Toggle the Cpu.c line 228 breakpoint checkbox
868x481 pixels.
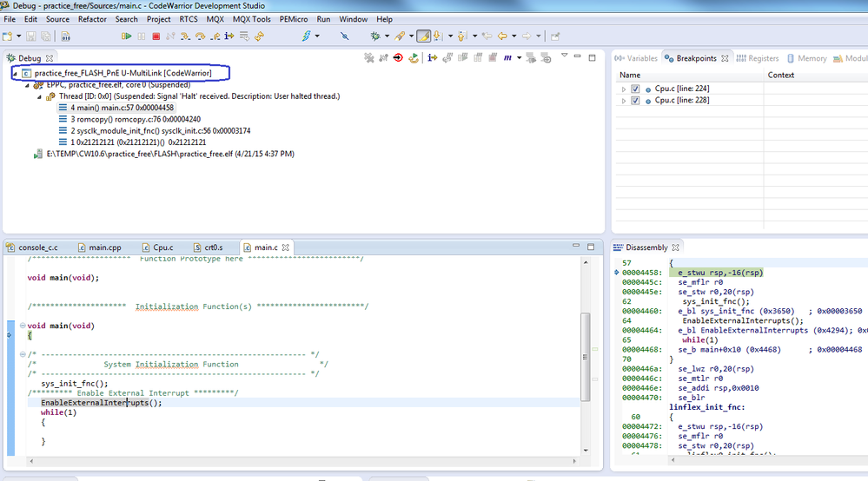pyautogui.click(x=636, y=101)
